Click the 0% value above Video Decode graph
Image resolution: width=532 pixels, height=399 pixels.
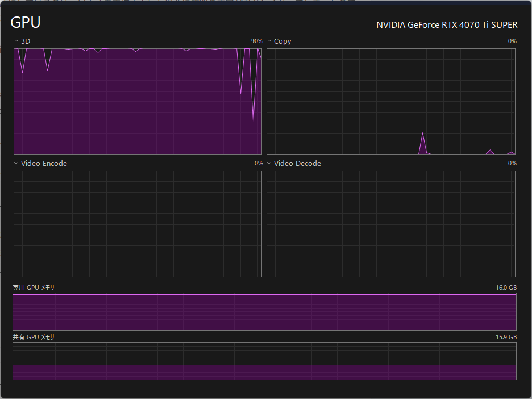pyautogui.click(x=512, y=163)
